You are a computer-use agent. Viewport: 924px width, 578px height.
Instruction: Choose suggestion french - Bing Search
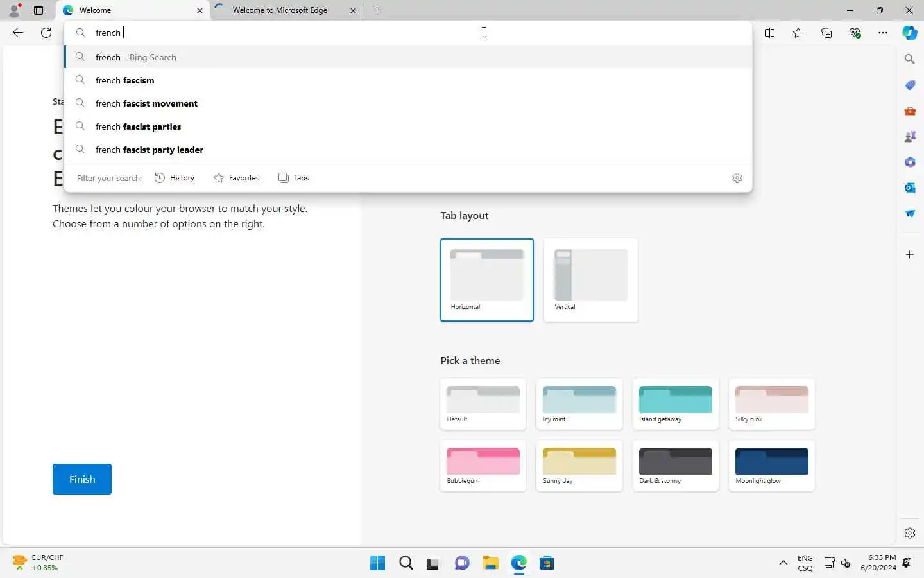point(408,57)
